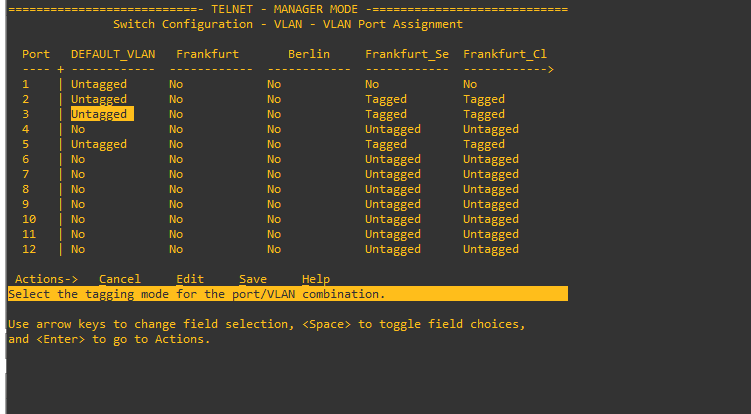Toggle port 4 DEFAULT_VLAN No value

click(x=78, y=129)
